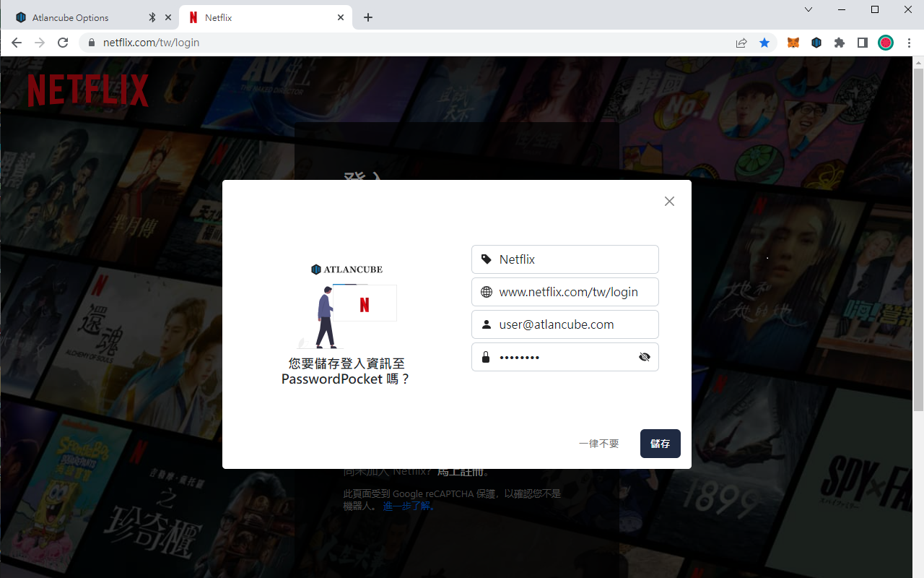Go forward to next page
The height and width of the screenshot is (578, 924).
[x=40, y=43]
